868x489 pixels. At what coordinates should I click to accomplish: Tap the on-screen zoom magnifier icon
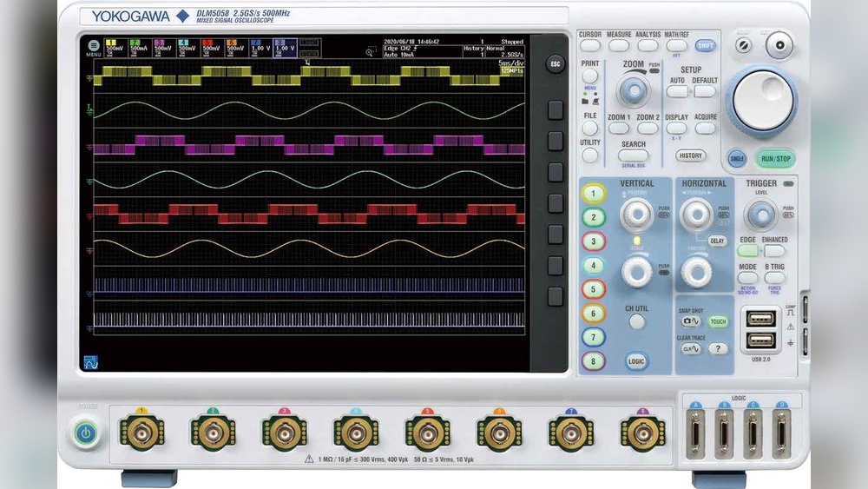369,53
